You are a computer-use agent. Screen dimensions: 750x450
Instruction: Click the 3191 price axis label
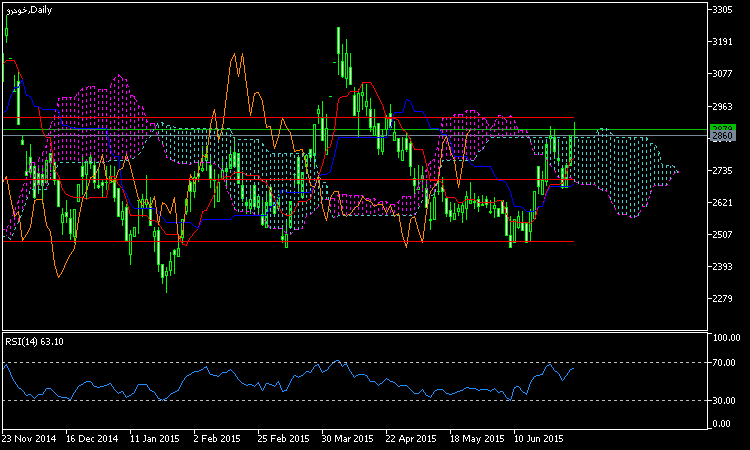tap(722, 42)
